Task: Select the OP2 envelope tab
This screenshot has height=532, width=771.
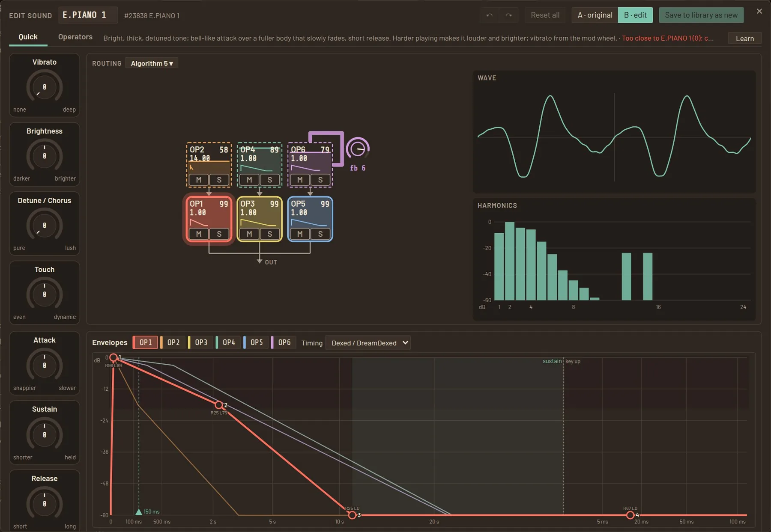Action: click(x=173, y=342)
